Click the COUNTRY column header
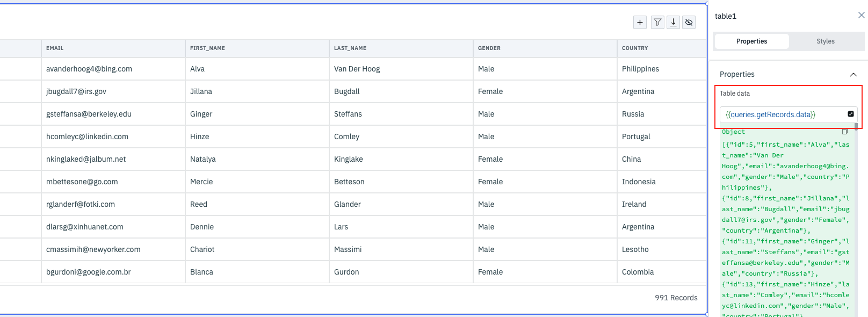868x317 pixels. [635, 48]
